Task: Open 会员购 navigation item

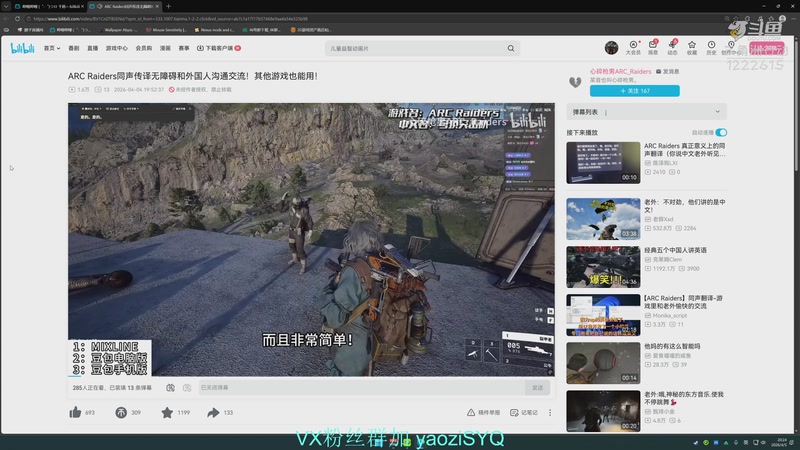Action: (144, 48)
